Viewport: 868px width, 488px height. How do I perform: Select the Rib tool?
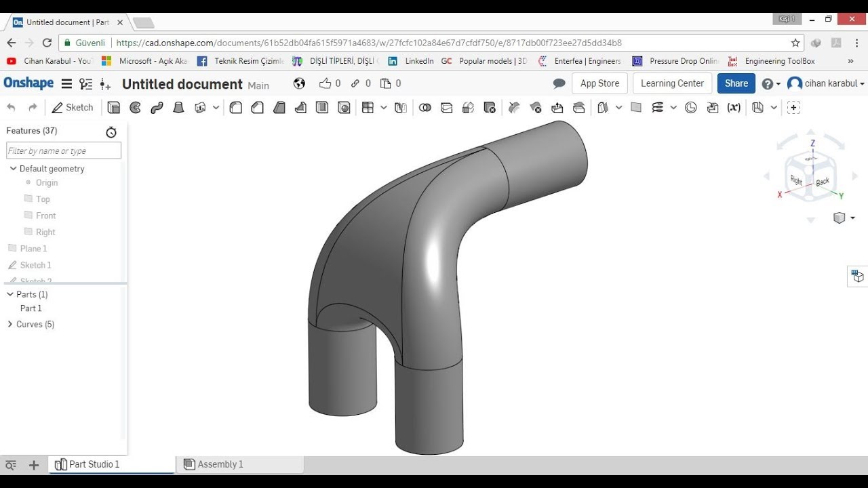[x=300, y=107]
